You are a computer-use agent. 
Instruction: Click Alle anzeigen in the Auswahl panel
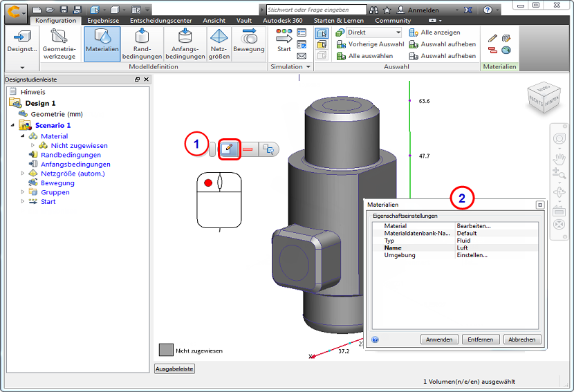click(x=434, y=32)
